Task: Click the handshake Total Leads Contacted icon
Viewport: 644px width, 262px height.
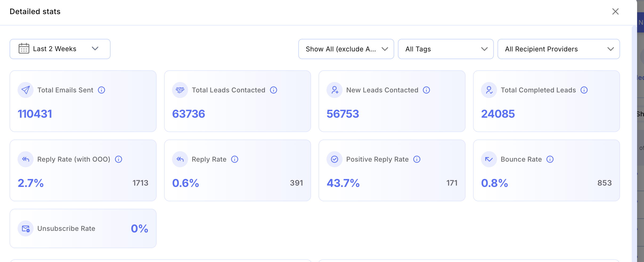Action: (x=180, y=90)
